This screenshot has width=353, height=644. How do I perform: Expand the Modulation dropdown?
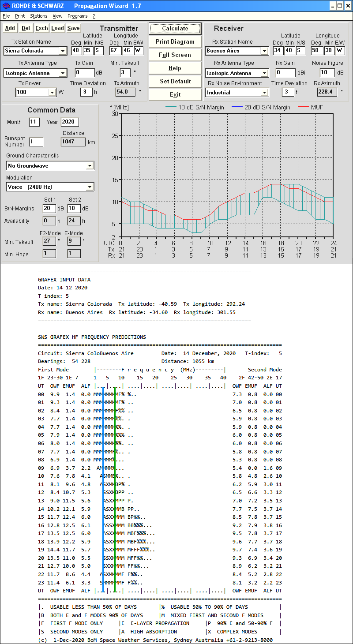tap(90, 187)
